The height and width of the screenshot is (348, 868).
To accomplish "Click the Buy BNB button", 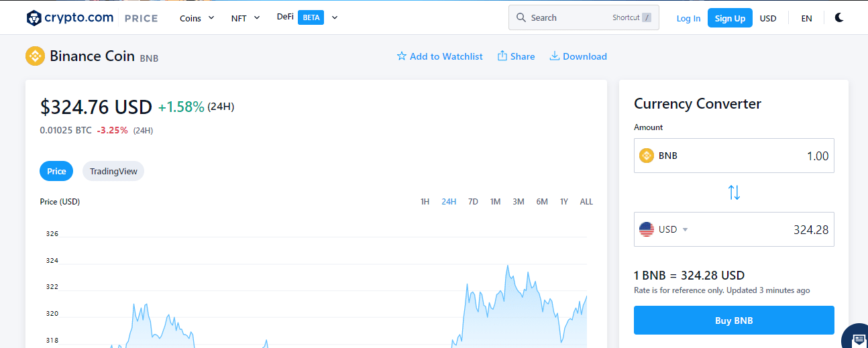I will coord(734,321).
